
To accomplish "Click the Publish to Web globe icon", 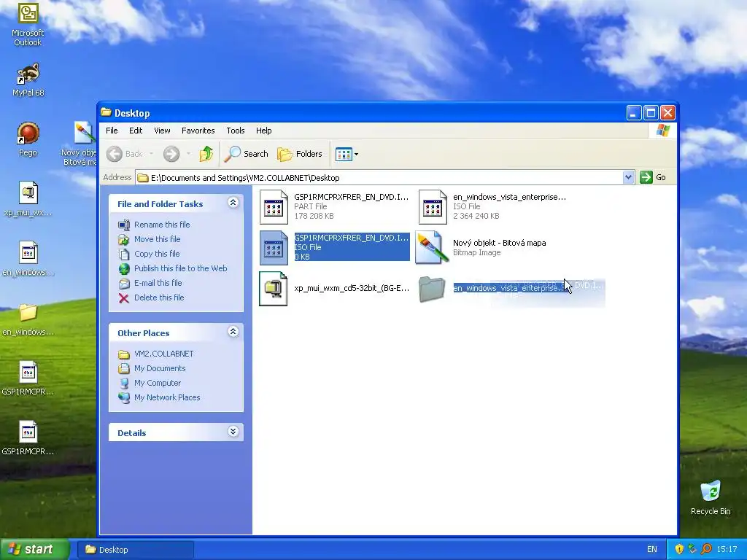I will [124, 269].
